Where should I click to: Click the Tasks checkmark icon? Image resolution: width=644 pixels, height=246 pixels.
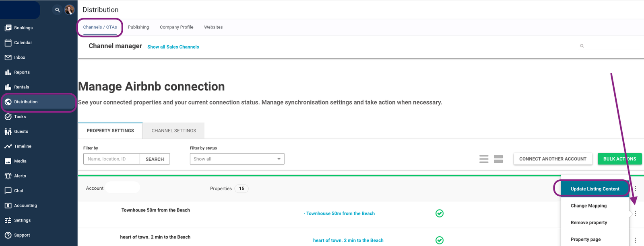tap(8, 117)
